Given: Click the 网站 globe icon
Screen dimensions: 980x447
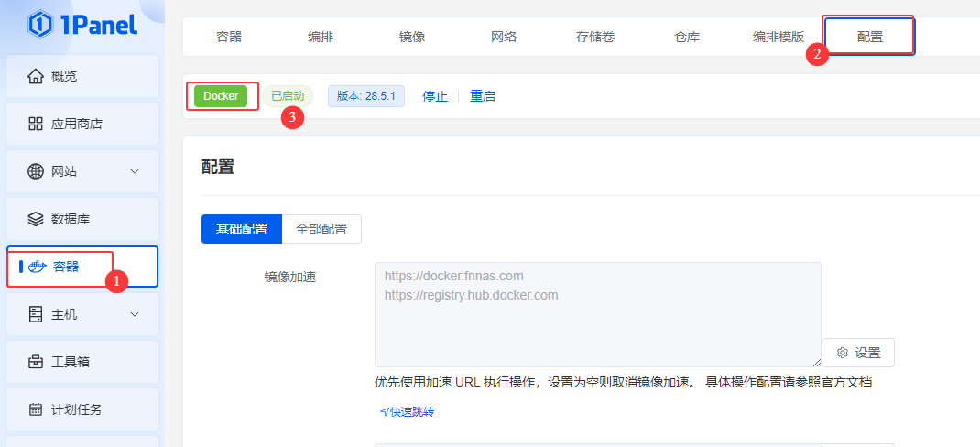Looking at the screenshot, I should pyautogui.click(x=36, y=171).
